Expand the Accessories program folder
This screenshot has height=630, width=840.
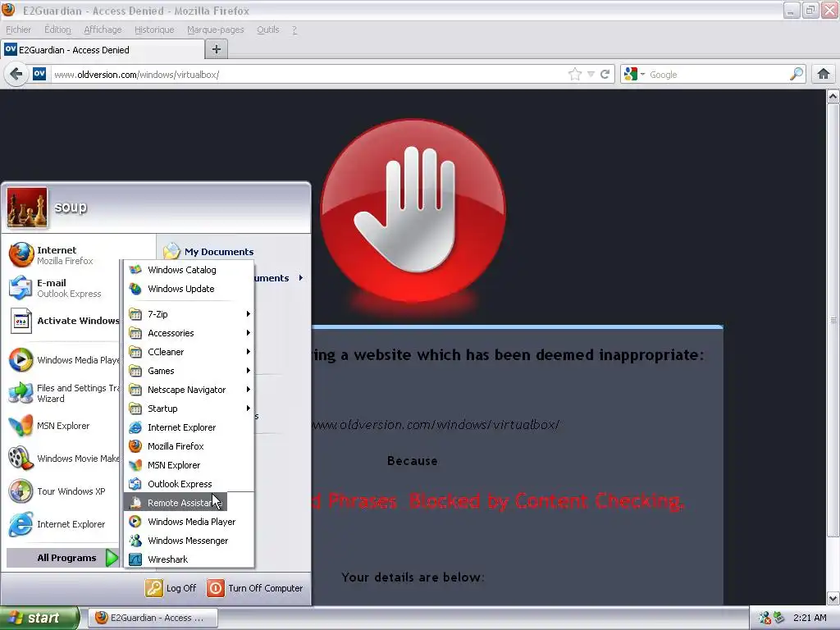(189, 333)
